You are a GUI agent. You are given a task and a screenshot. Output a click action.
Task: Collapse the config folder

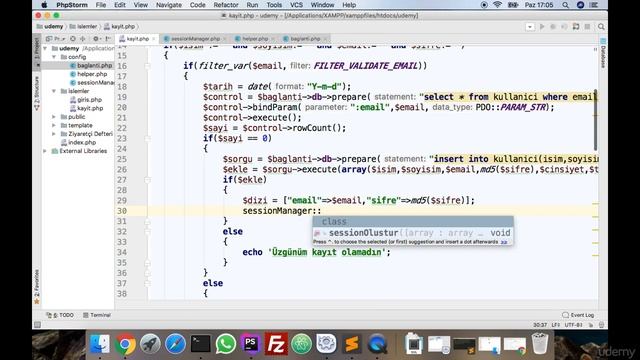tap(54, 57)
